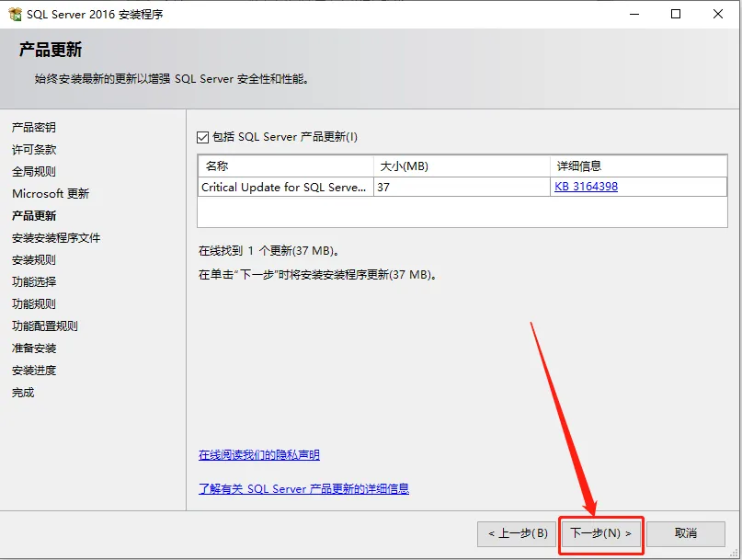Select the 许可条款 step in the sidebar

click(x=34, y=150)
